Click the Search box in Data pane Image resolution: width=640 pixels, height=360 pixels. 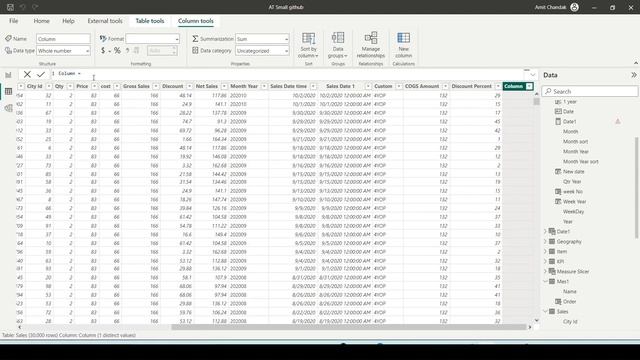[x=589, y=91]
